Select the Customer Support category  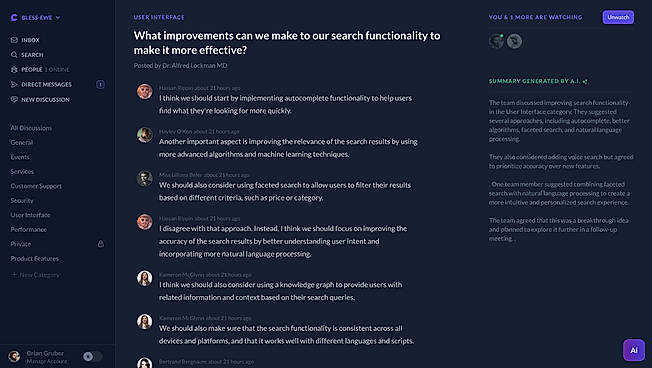pos(36,186)
